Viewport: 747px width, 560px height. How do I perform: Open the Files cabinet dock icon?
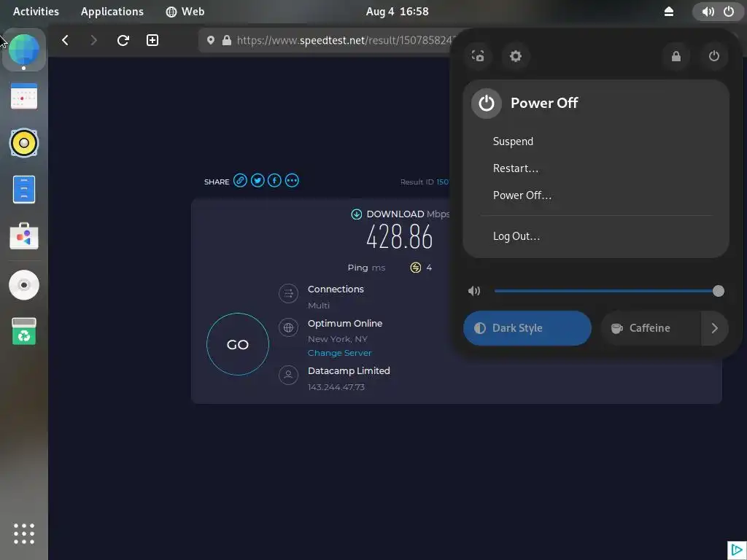coord(24,190)
